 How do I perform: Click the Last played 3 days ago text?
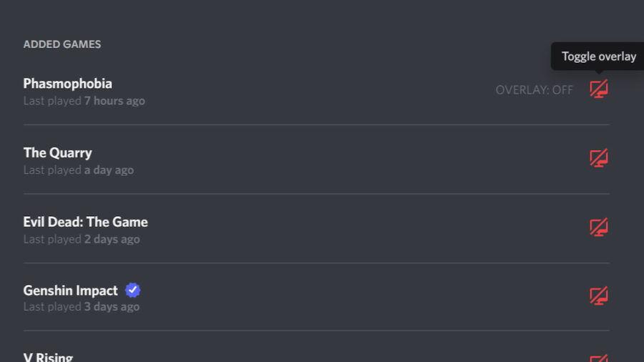(x=82, y=307)
